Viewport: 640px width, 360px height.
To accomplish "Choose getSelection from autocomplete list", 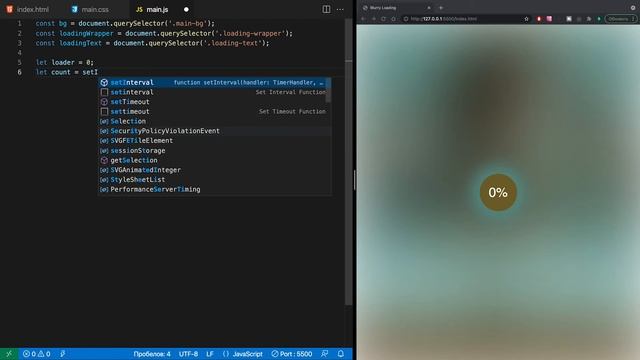I will (215, 160).
